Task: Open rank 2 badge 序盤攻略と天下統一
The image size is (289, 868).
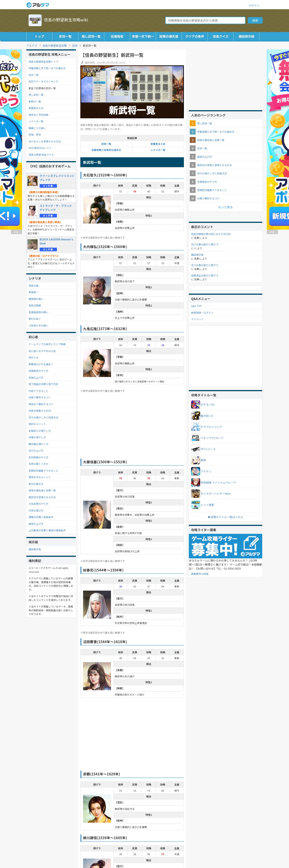Action: pos(193,132)
